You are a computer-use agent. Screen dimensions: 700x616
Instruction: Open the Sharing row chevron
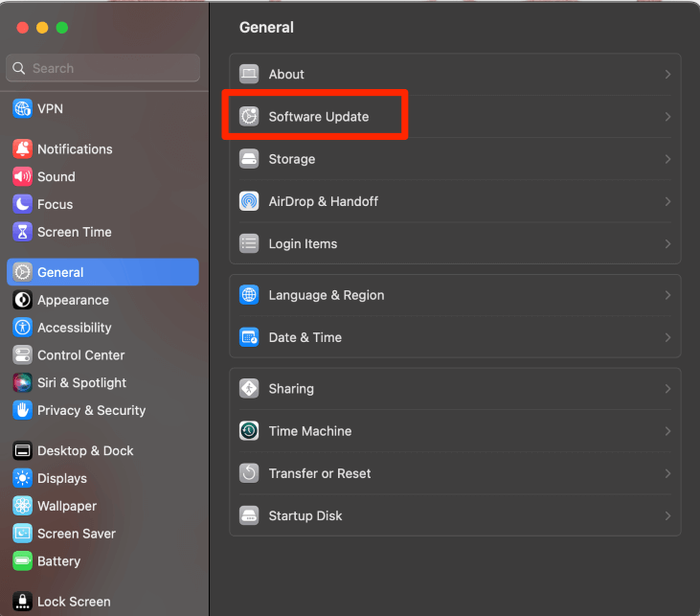point(667,389)
